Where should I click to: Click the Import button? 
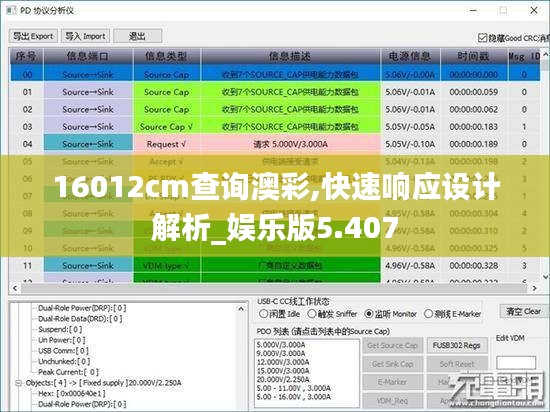click(85, 36)
